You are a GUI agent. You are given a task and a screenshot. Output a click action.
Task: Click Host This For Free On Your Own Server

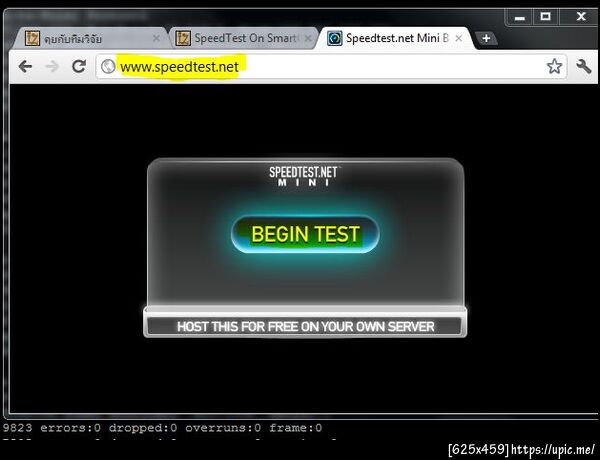(x=305, y=326)
